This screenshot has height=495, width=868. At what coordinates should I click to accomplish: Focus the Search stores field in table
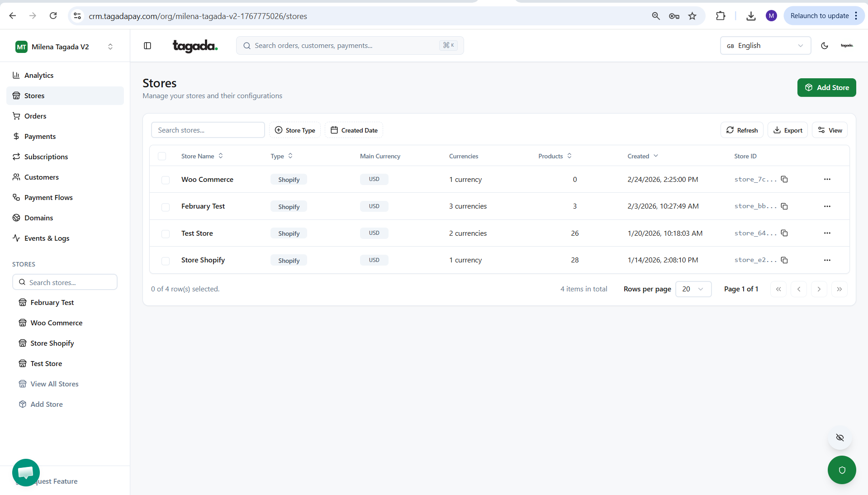pos(208,130)
